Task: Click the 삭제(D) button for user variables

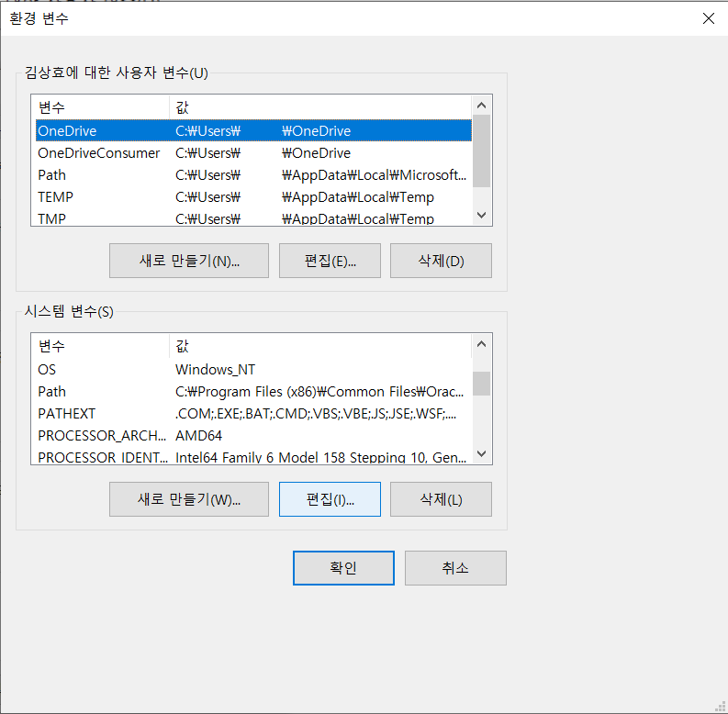Action: (x=441, y=261)
